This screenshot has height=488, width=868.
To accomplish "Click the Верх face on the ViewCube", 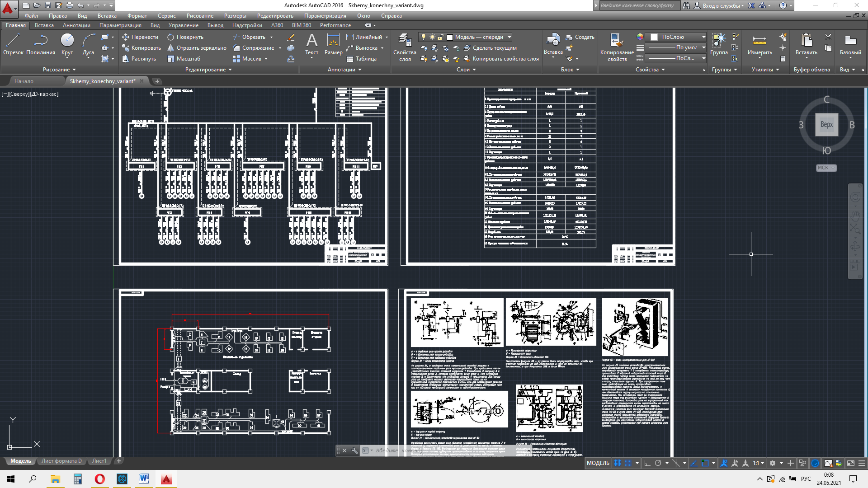I will (x=826, y=125).
